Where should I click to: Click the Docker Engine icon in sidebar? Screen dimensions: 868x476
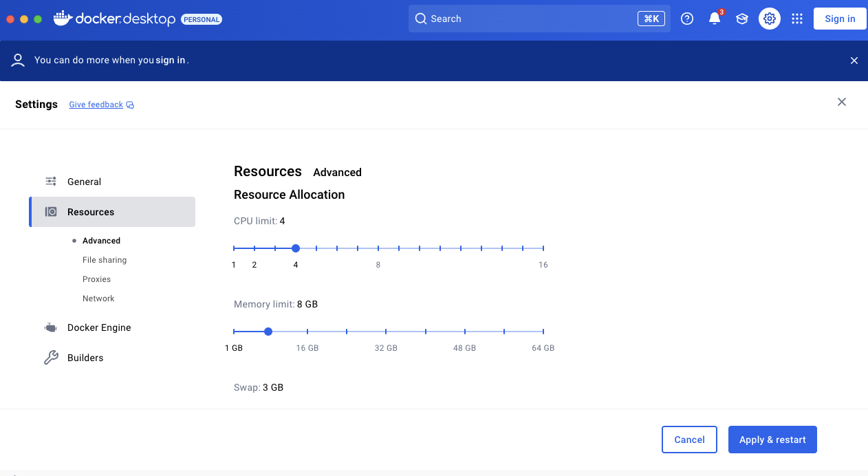tap(51, 328)
